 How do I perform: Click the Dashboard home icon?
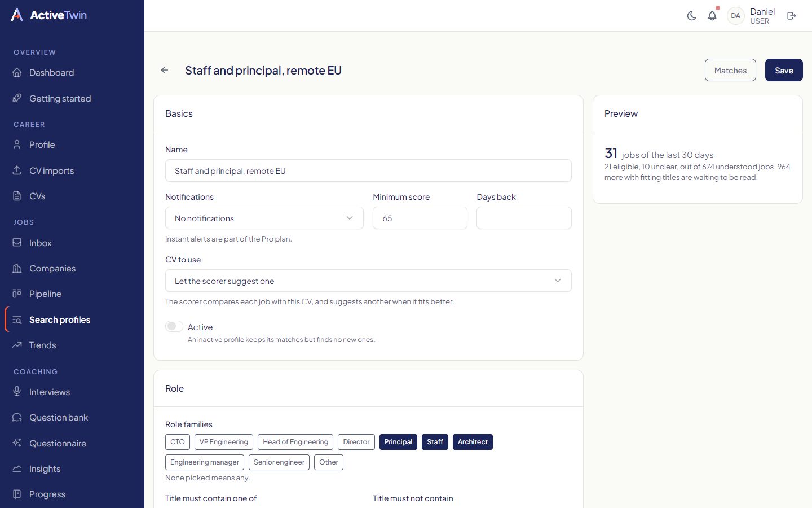pyautogui.click(x=17, y=72)
